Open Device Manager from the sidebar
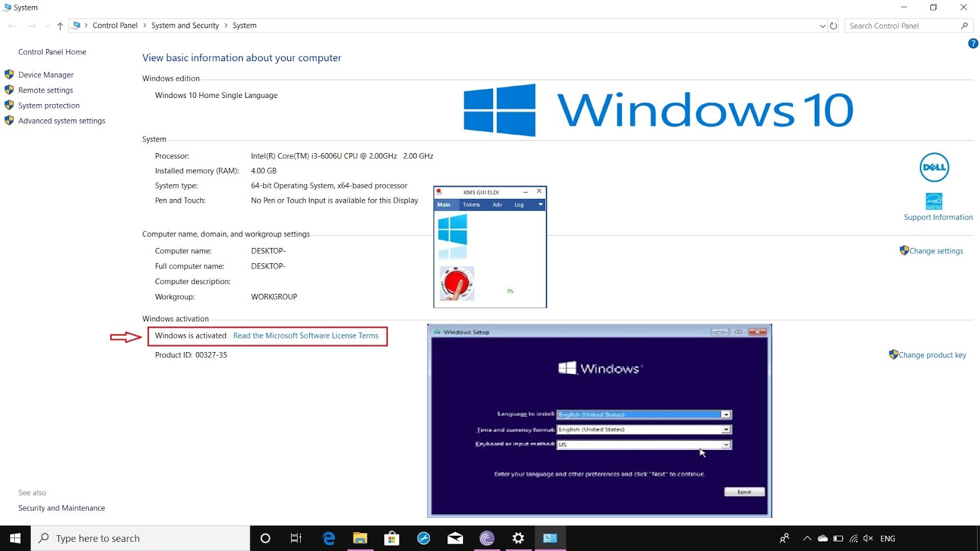 coord(46,75)
